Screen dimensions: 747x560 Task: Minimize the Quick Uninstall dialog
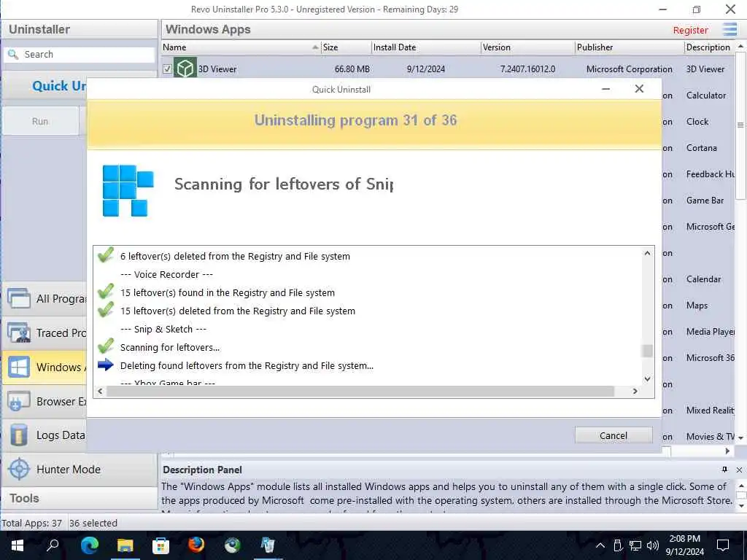(x=605, y=89)
